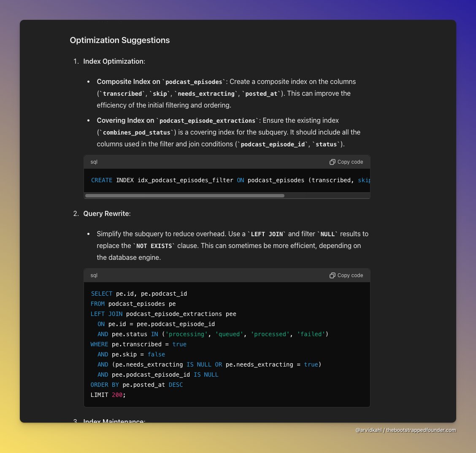Viewport: 476px width, 453px height.
Task: Click 'idx_podcast_episodes_filter' in the code
Action: pos(185,180)
